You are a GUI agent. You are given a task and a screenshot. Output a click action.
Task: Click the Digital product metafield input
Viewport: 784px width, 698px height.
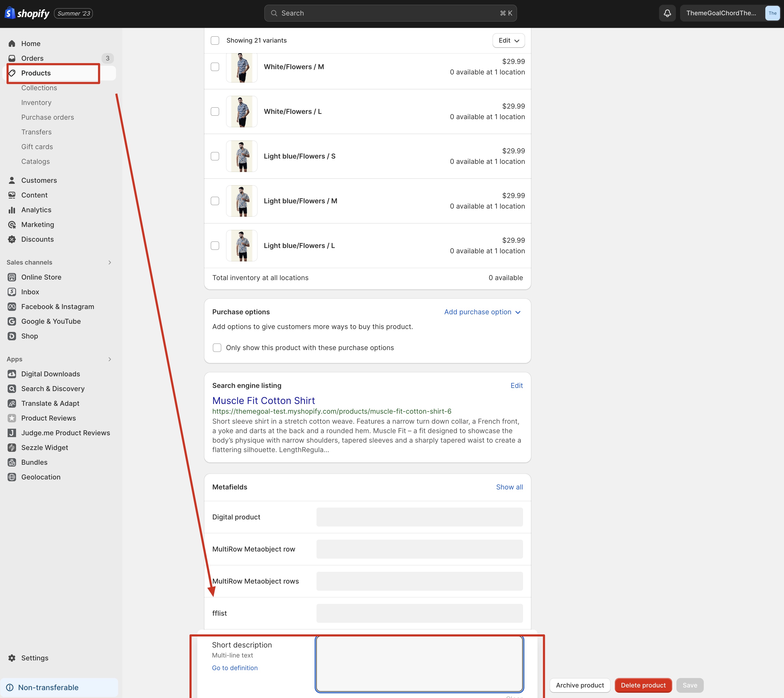click(x=420, y=517)
